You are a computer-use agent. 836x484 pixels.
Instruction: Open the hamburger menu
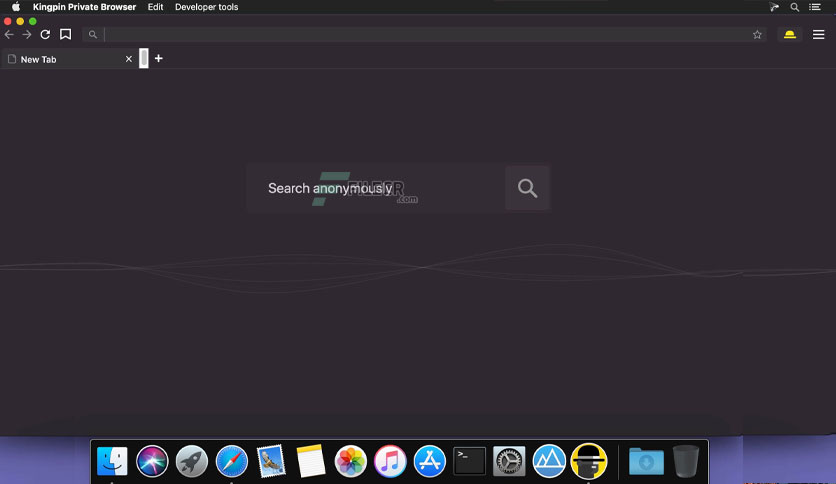point(818,35)
